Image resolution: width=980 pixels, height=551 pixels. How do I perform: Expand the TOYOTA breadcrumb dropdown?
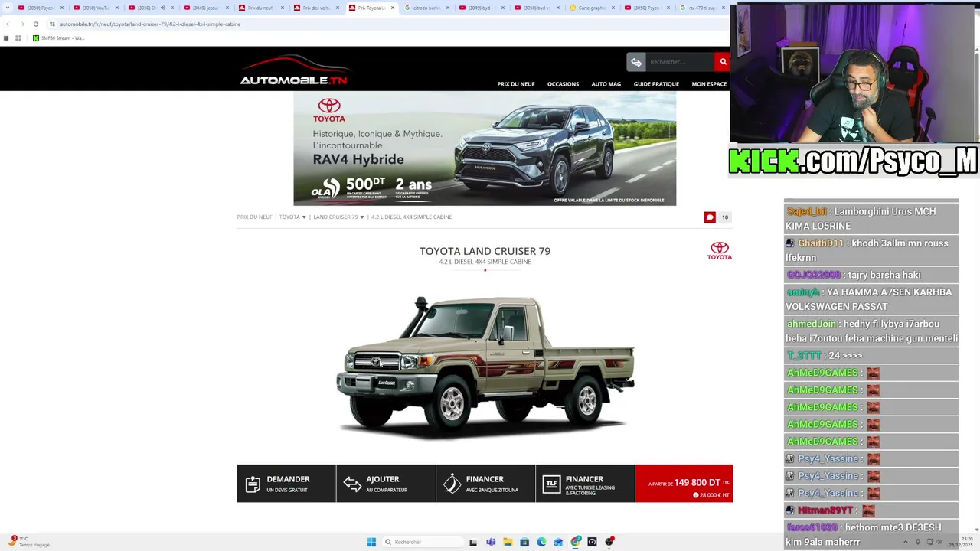click(292, 217)
